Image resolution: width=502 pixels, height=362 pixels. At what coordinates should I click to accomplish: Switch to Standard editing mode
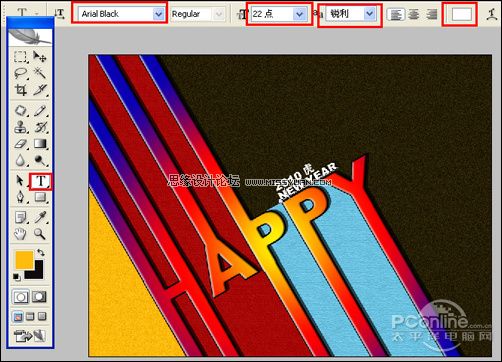pyautogui.click(x=21, y=297)
